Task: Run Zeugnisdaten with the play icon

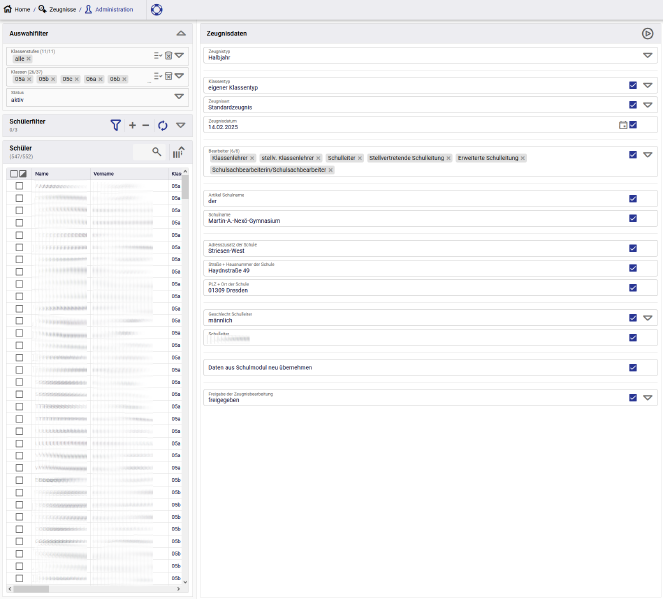Action: (647, 33)
